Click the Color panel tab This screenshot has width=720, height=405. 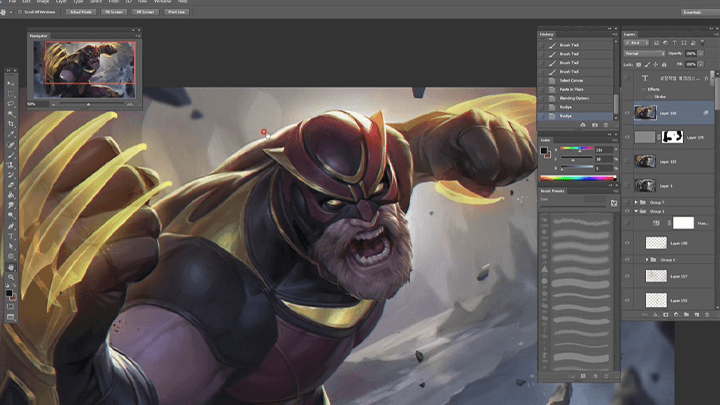pyautogui.click(x=545, y=140)
